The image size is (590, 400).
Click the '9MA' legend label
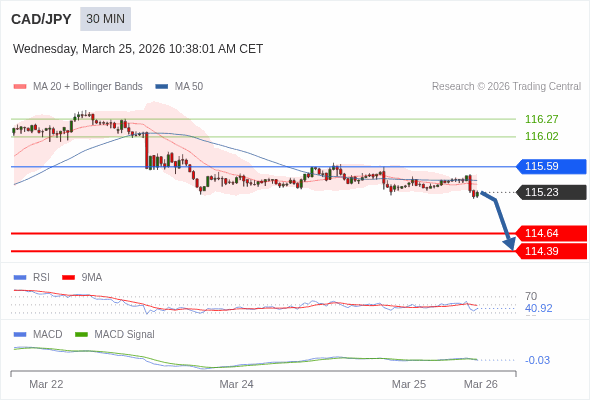[x=92, y=278]
